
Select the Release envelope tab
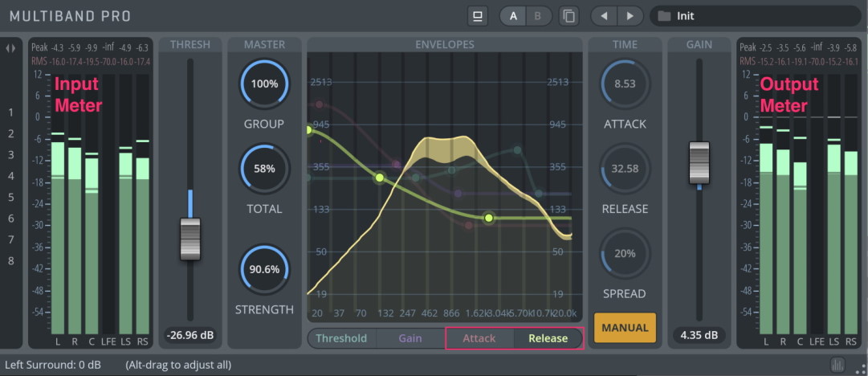pyautogui.click(x=548, y=338)
